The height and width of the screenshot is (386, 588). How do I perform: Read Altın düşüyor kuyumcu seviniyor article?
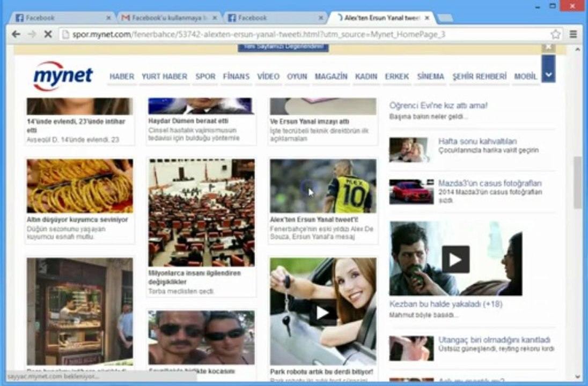(77, 220)
